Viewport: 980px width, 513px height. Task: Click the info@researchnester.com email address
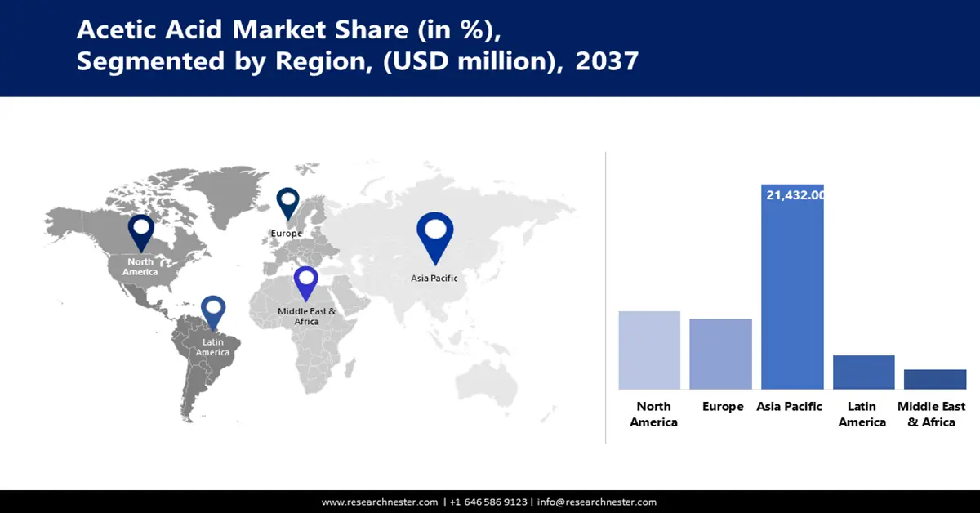597,502
